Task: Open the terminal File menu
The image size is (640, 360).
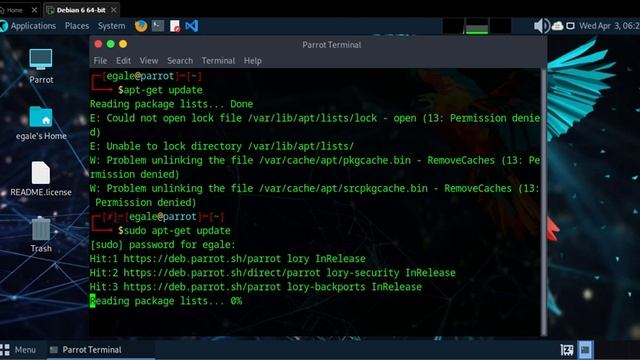Action: 100,61
